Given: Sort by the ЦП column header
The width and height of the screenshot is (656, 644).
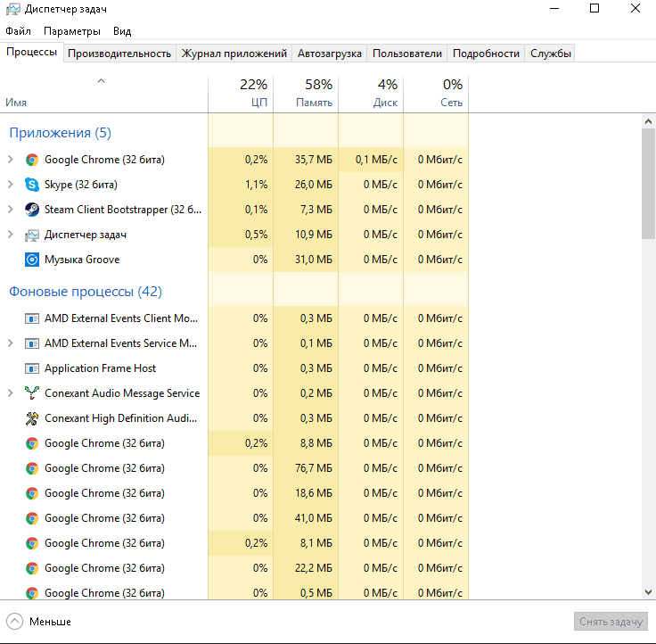Looking at the screenshot, I should click(x=241, y=94).
